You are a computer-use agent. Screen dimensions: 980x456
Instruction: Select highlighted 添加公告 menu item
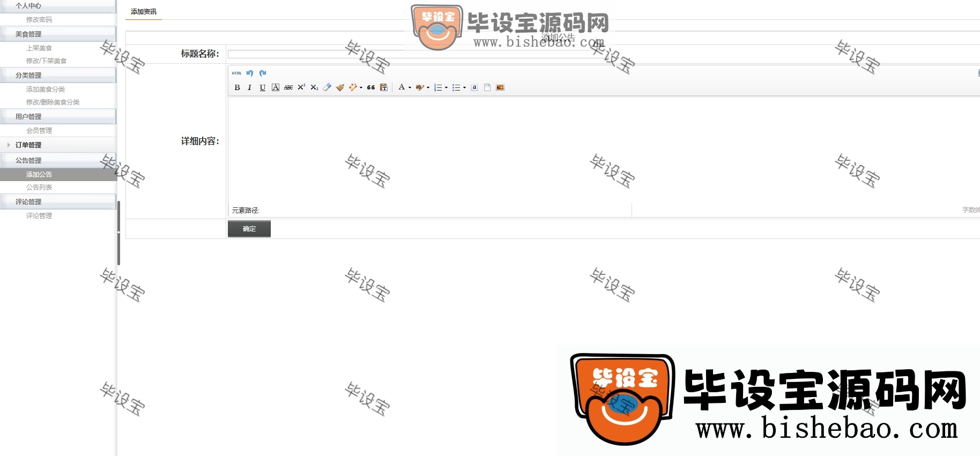click(58, 175)
